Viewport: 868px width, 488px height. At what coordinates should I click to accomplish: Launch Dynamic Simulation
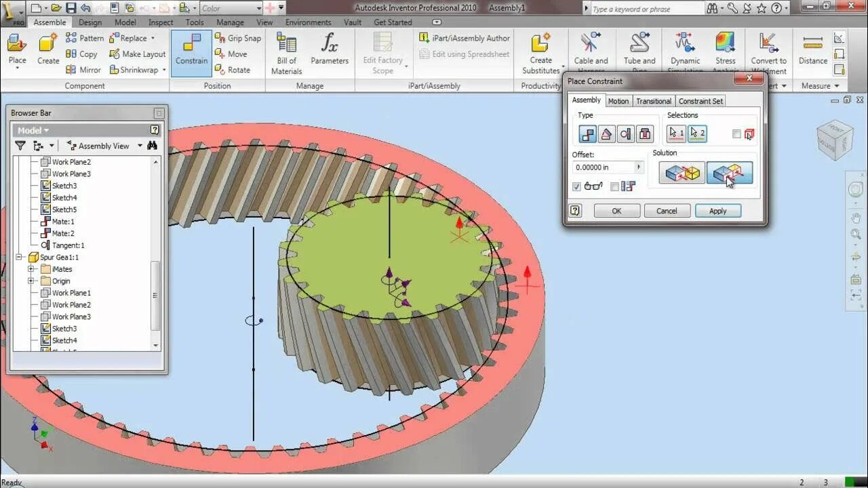(685, 53)
